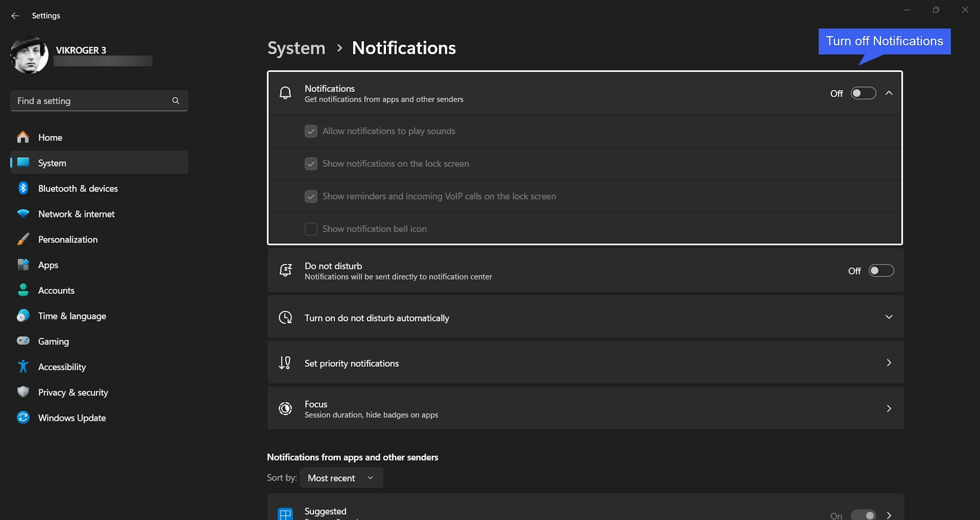This screenshot has width=980, height=520.
Task: Expand Turn on do not disturb automatically
Action: (889, 317)
